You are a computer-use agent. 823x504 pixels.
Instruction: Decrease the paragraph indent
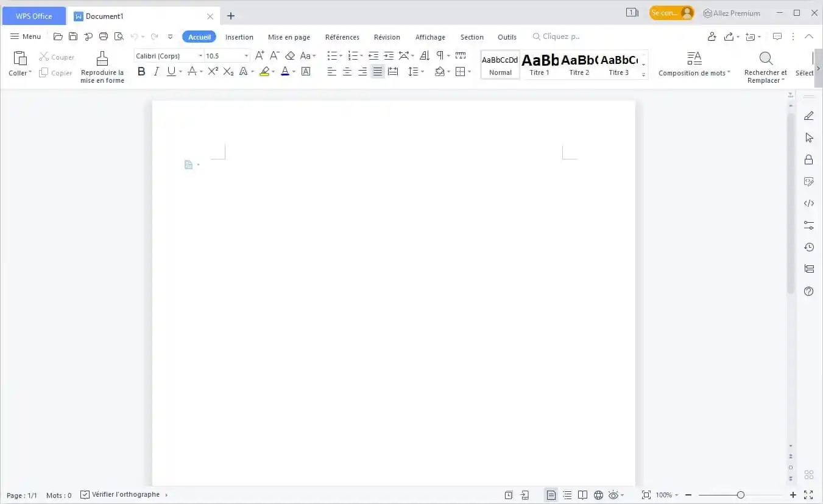point(373,55)
